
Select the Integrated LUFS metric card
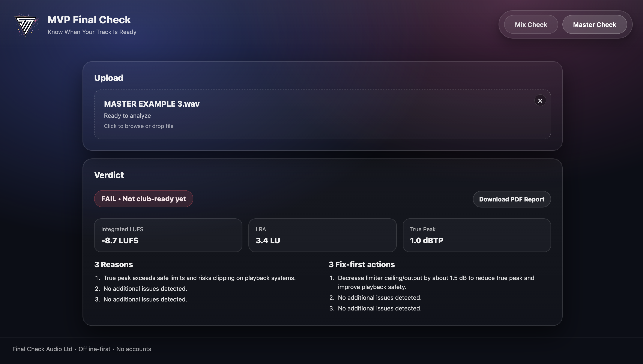tap(168, 235)
